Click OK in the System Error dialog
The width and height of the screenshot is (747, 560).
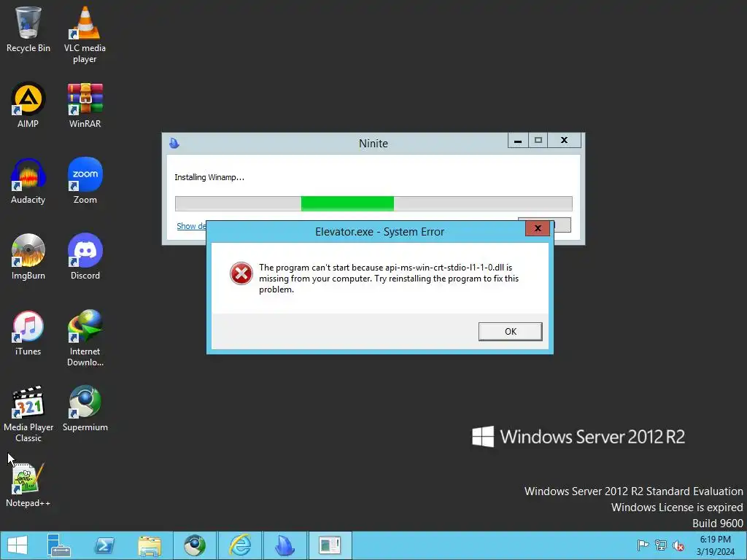click(x=510, y=332)
